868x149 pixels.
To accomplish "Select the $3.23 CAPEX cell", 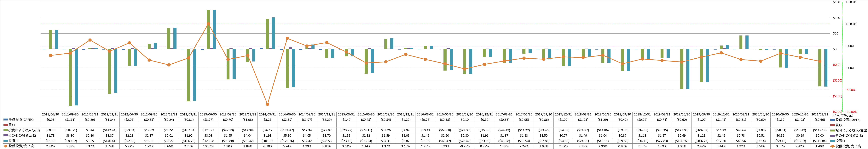I will pos(267,120).
